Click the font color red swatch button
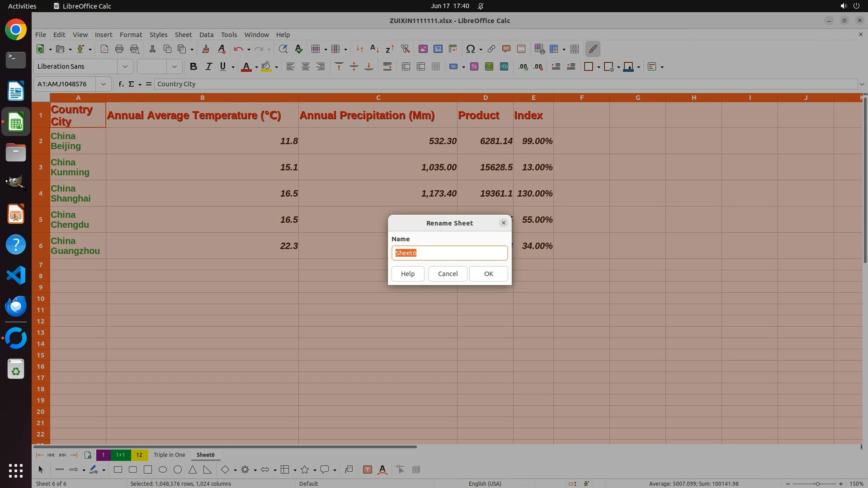The image size is (868, 488). 246,66
